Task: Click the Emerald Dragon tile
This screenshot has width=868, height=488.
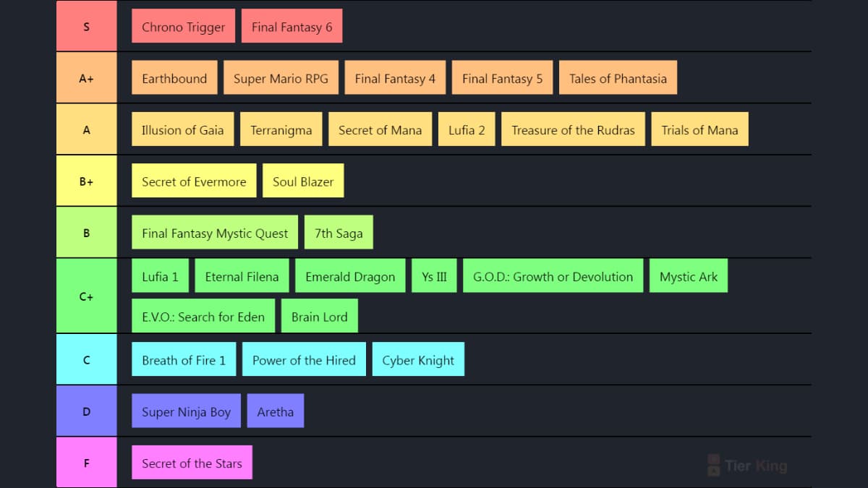Action: click(x=350, y=276)
